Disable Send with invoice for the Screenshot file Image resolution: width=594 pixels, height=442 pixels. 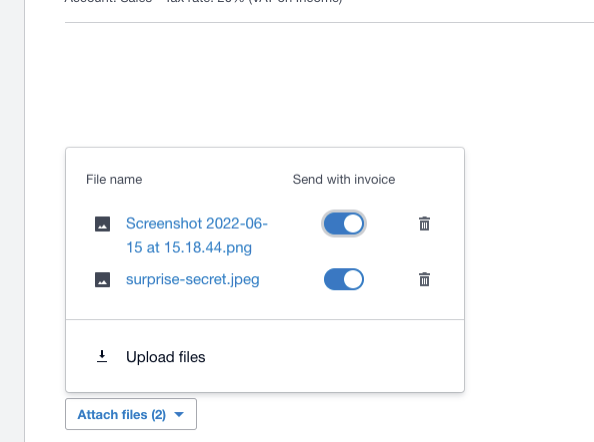point(344,223)
